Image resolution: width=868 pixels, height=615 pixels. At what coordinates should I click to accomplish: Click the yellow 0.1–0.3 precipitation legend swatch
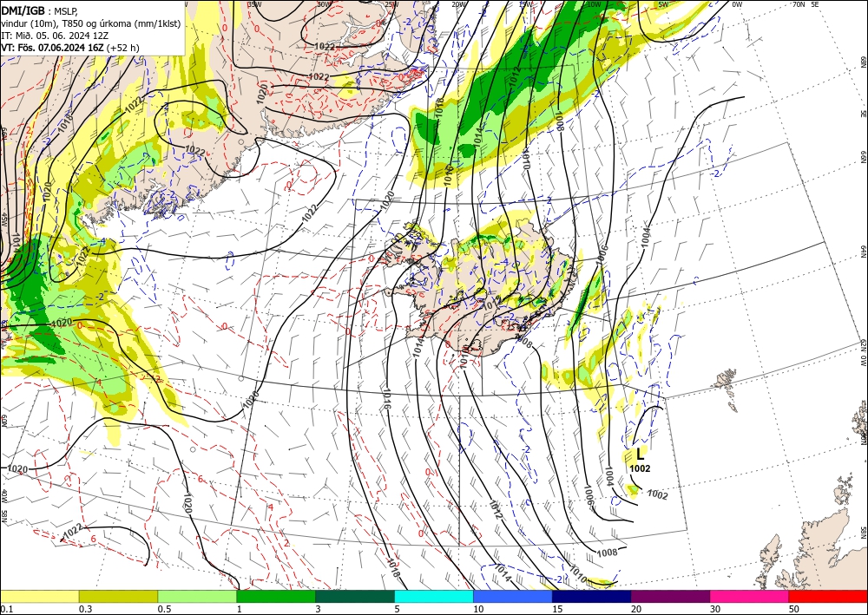[39, 596]
